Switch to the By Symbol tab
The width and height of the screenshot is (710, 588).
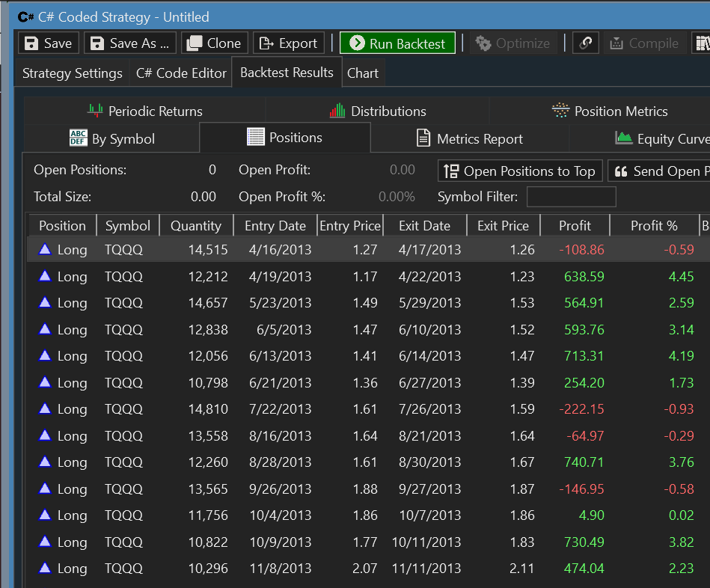[x=112, y=139]
